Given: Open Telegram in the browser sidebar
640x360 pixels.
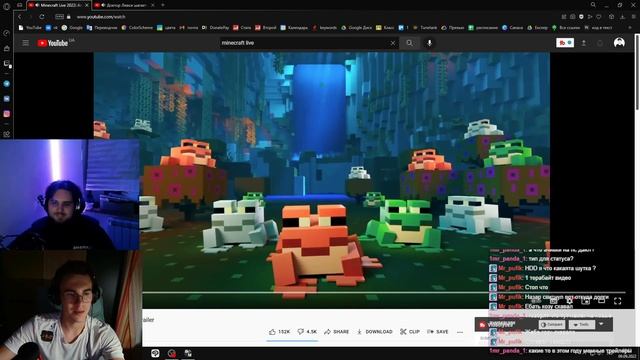Looking at the screenshot, I should 7,84.
